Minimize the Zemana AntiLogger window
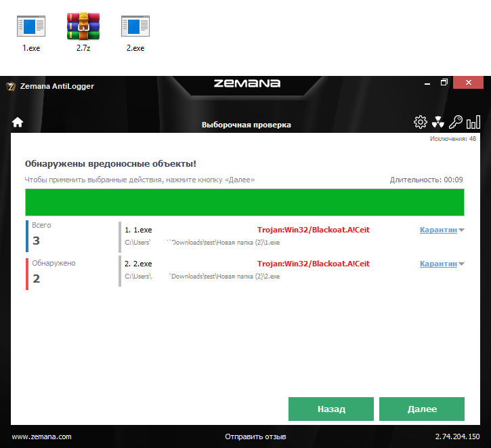 pos(427,83)
